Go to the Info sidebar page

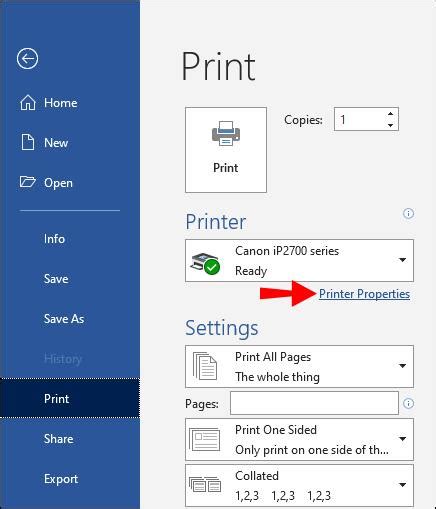[x=54, y=239]
